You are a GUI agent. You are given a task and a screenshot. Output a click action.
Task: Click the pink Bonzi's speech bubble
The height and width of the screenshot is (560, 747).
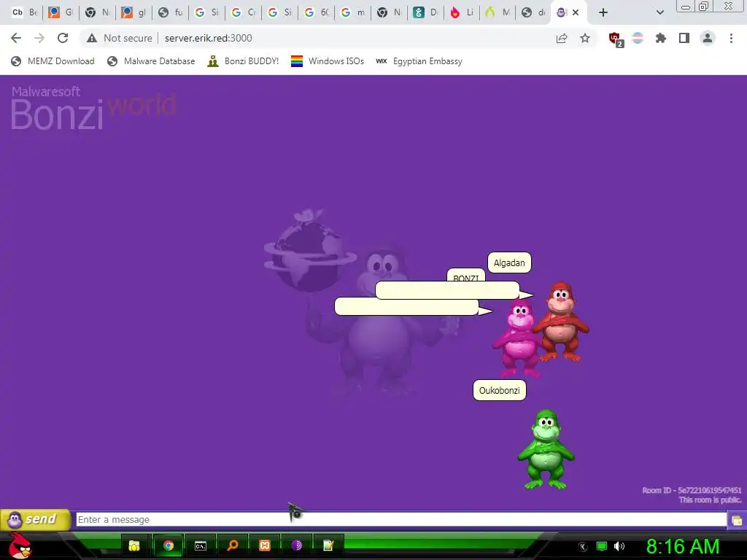(407, 307)
